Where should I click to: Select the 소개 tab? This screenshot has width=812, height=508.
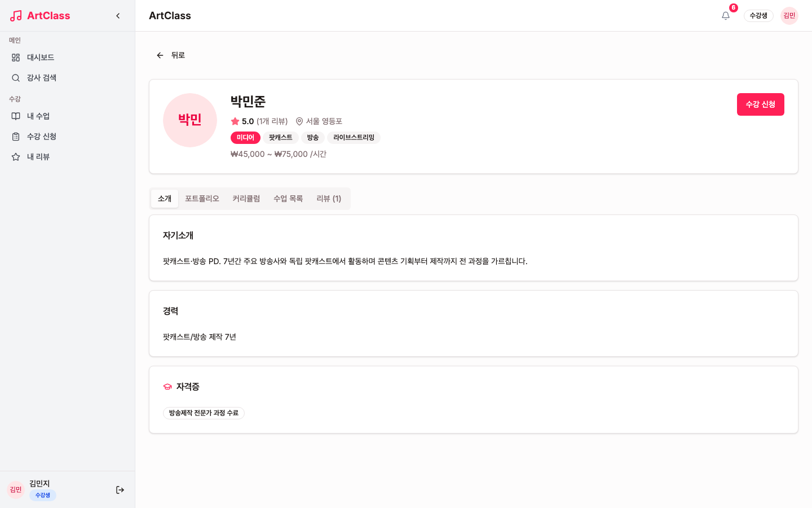165,199
